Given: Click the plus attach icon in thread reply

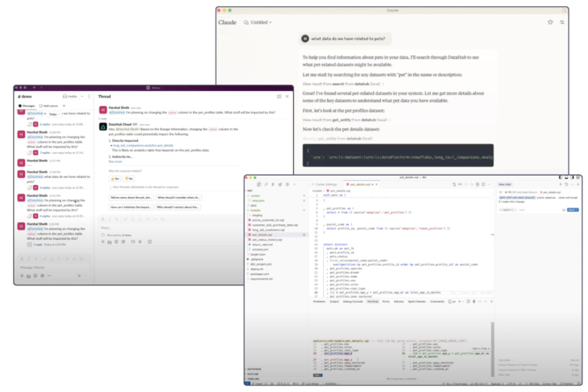Looking at the screenshot, I should point(102,242).
